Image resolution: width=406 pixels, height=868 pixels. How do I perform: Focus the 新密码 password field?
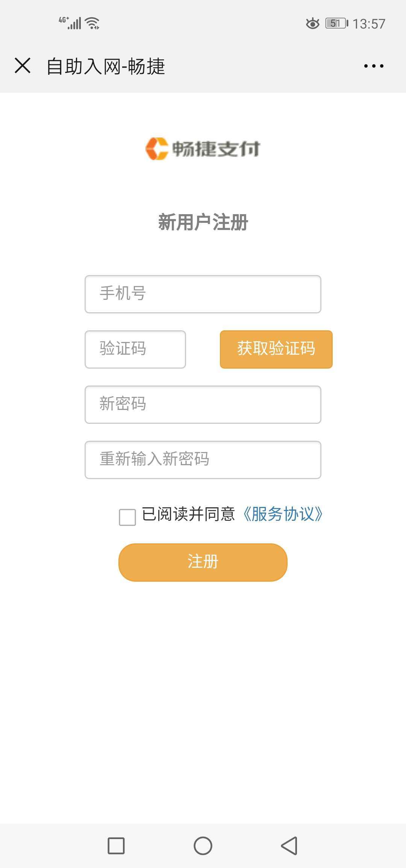tap(203, 405)
